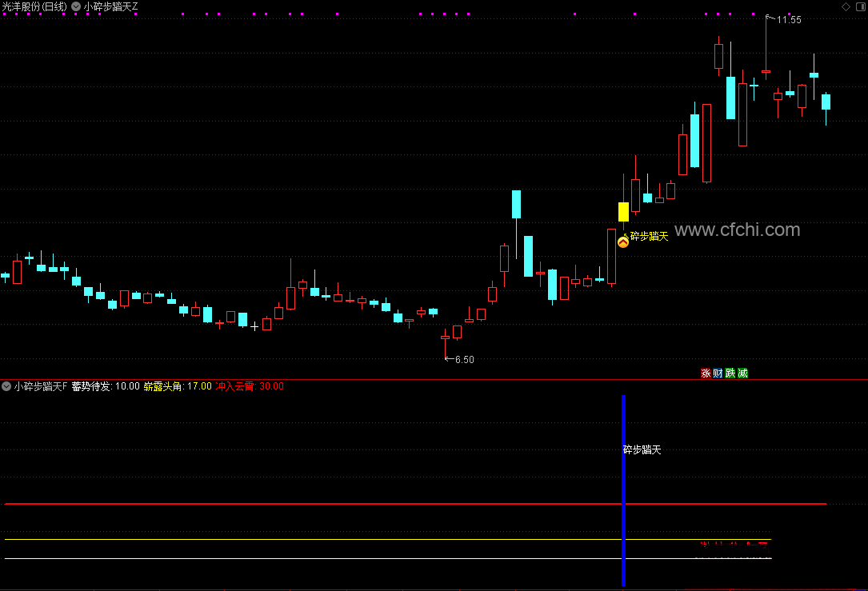This screenshot has height=591, width=868.
Task: Click the 崭露头角: 17.00 value
Action: pyautogui.click(x=178, y=386)
